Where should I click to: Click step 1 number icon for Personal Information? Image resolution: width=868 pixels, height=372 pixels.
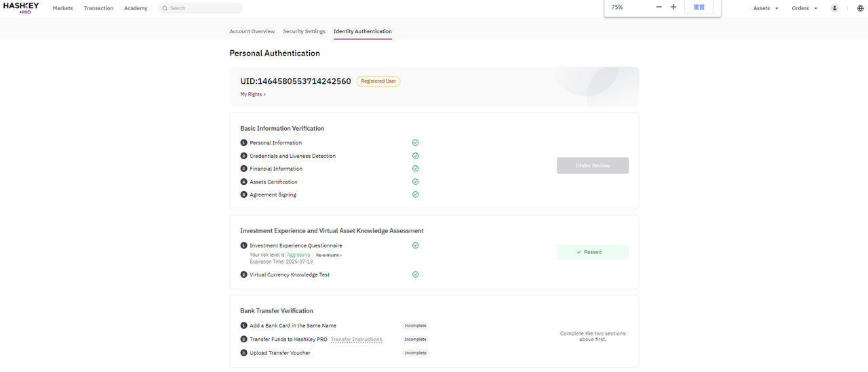pyautogui.click(x=243, y=143)
